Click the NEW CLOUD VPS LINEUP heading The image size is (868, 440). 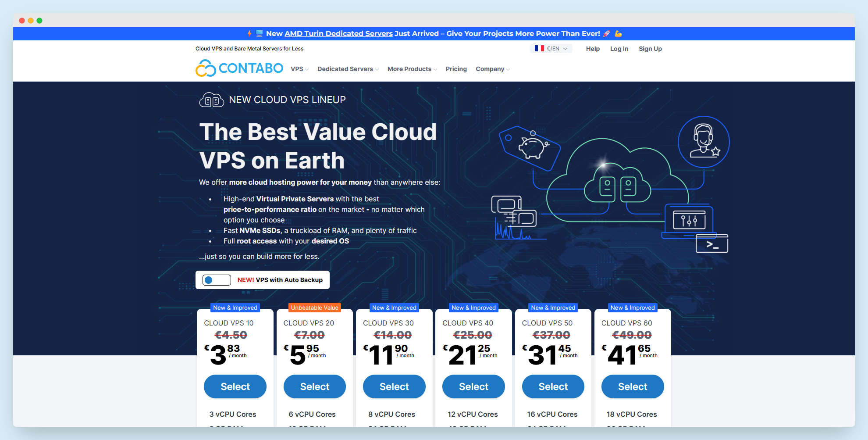(x=287, y=100)
